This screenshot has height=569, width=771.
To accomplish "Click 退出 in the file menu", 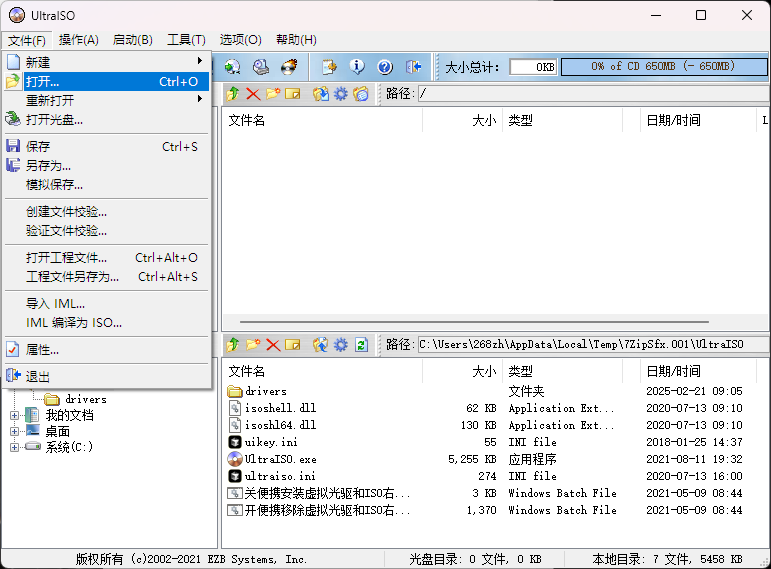I will tap(38, 377).
